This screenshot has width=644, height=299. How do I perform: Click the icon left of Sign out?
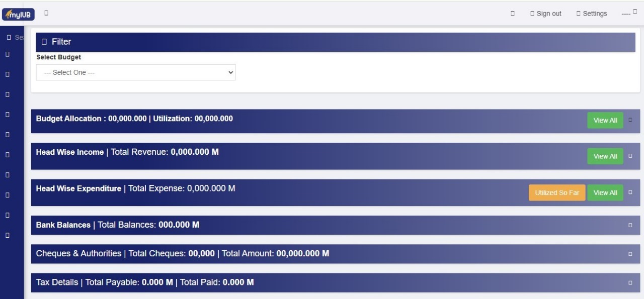(513, 14)
